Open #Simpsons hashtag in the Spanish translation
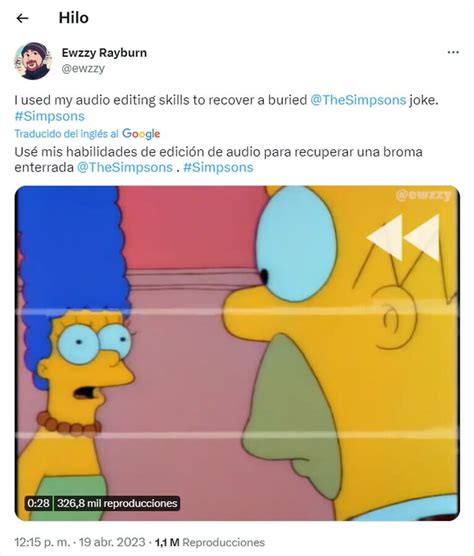The width and height of the screenshot is (474, 556). pyautogui.click(x=218, y=167)
